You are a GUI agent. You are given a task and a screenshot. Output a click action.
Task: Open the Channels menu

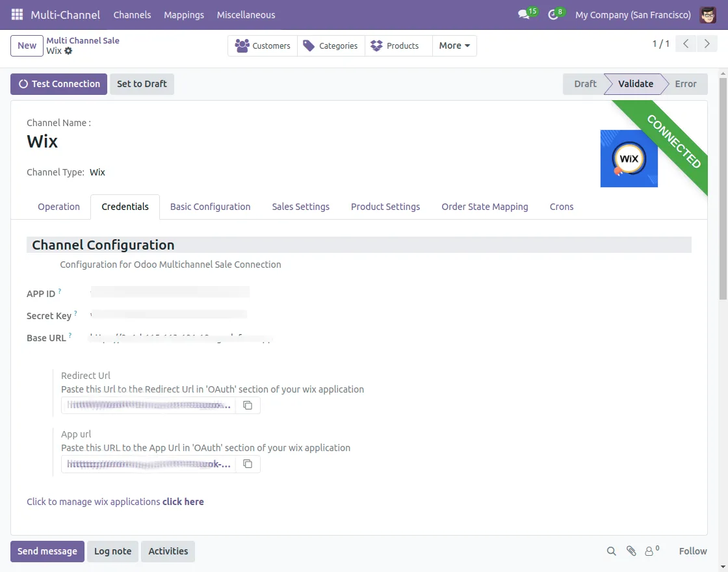point(133,15)
